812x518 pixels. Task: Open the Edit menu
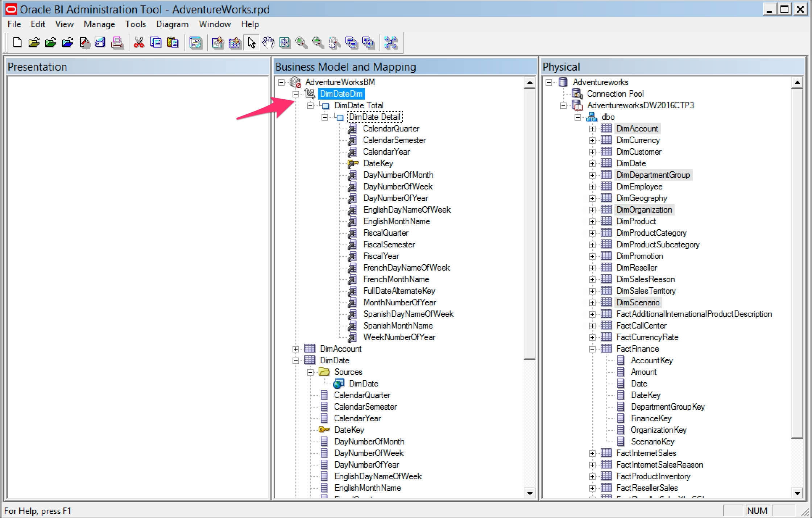click(x=38, y=24)
